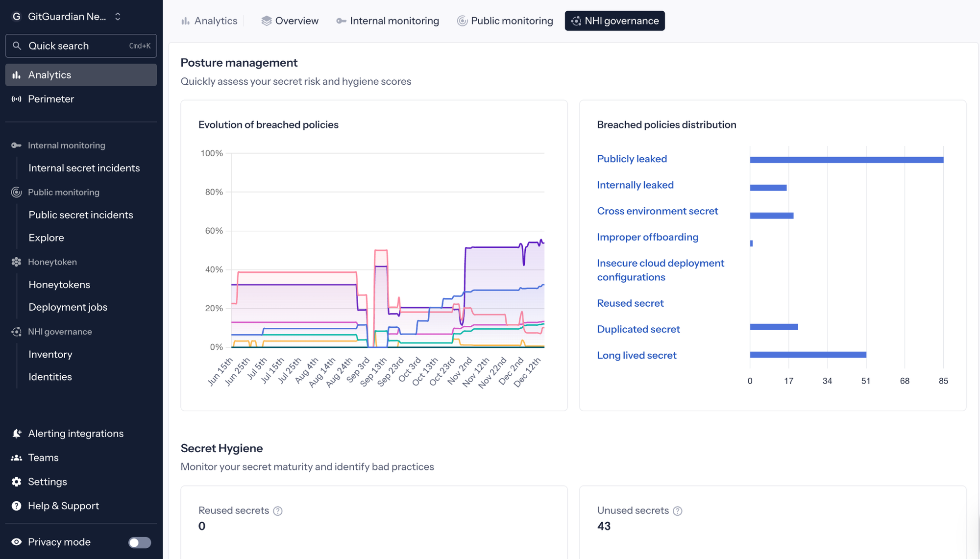This screenshot has height=559, width=980.
Task: Switch to the NHI governance tab
Action: pyautogui.click(x=614, y=21)
